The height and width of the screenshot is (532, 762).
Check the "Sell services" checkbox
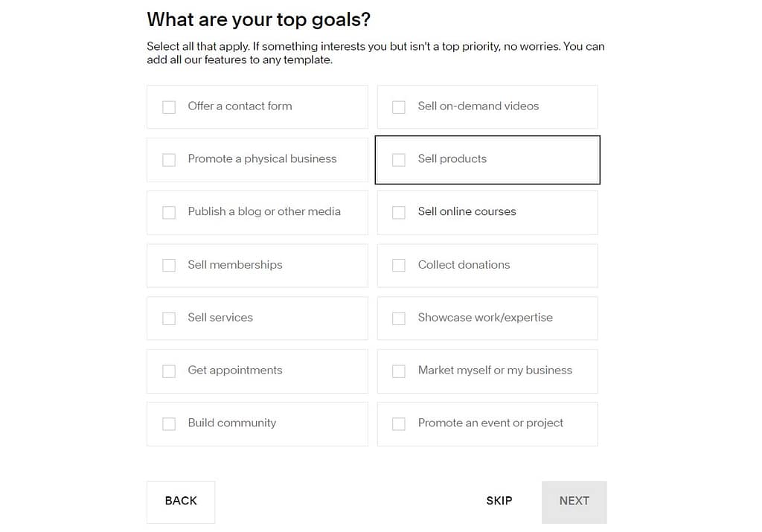pyautogui.click(x=169, y=318)
